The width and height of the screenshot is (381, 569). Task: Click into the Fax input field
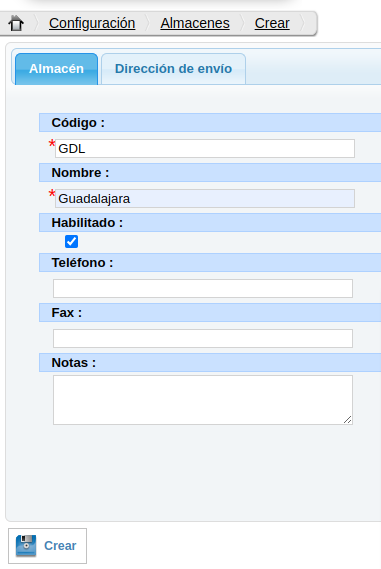coord(203,339)
